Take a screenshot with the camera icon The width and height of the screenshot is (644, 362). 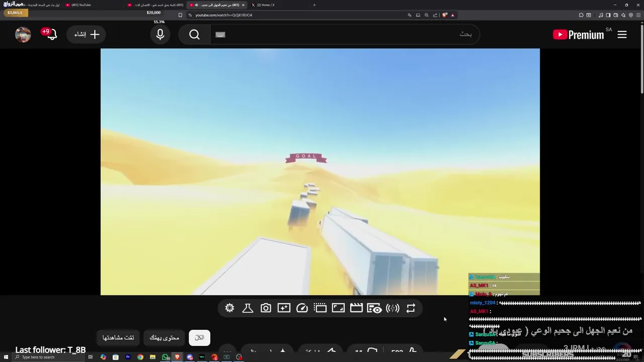pyautogui.click(x=266, y=308)
